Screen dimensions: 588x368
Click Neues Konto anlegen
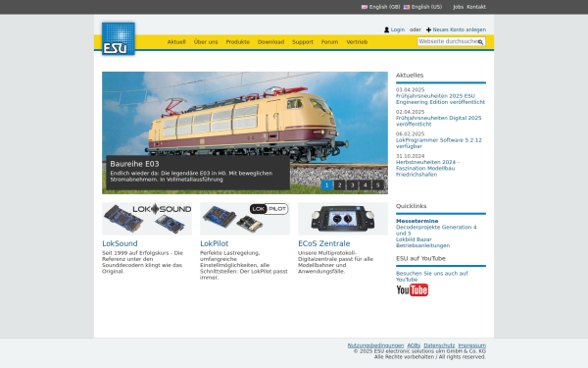460,29
